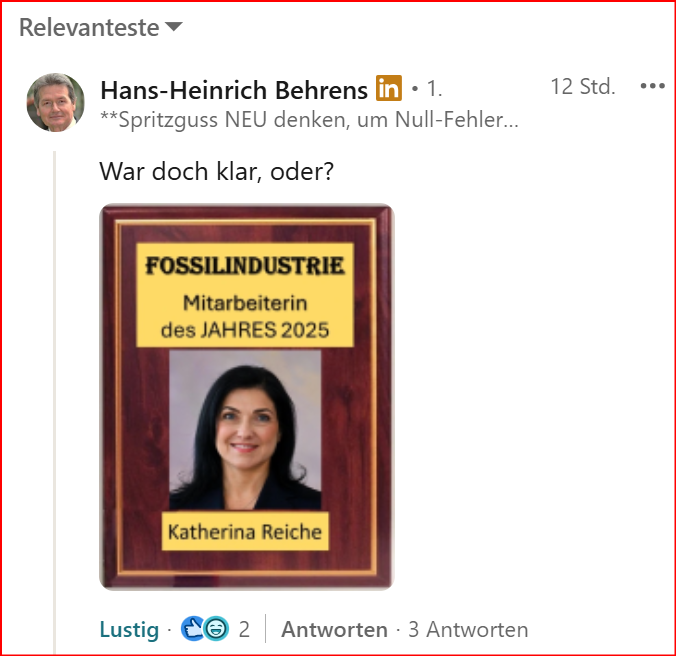Open the Fossilindustrie award plaque image

(x=247, y=397)
